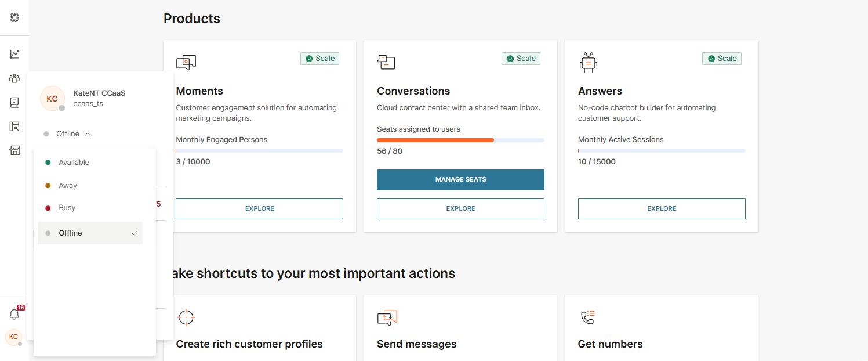Click the Moments chat bubble product icon
868x361 pixels.
click(186, 62)
